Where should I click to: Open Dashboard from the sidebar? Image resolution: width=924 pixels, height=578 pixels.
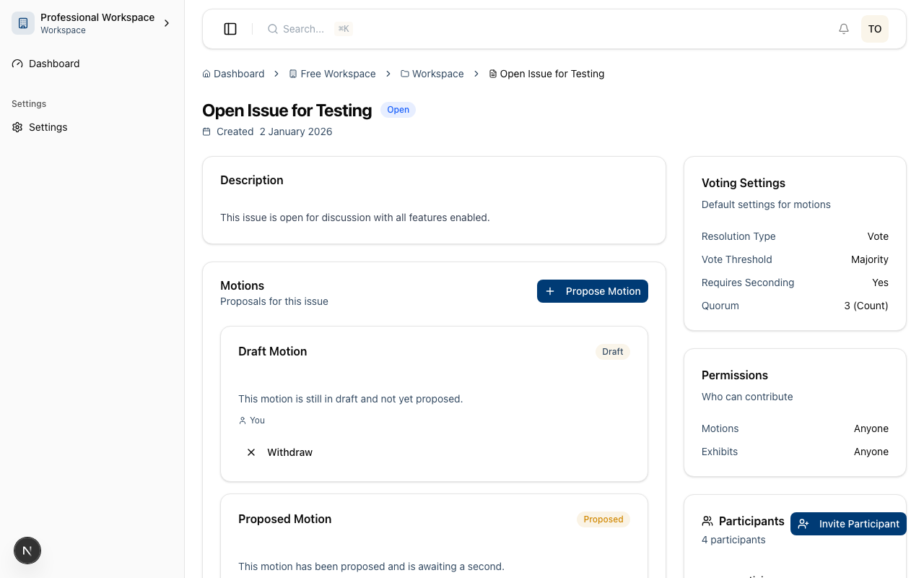coord(54,64)
